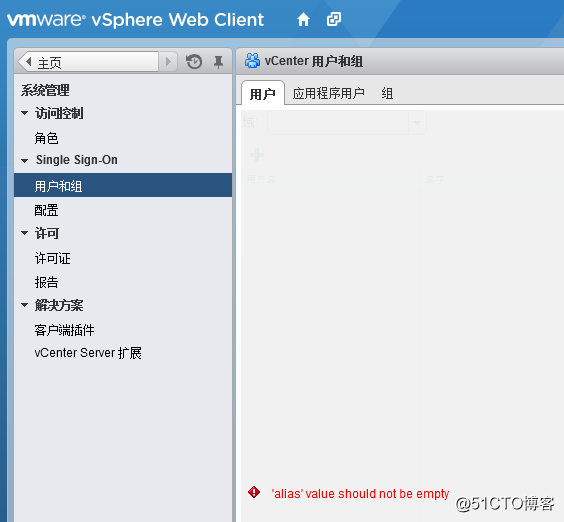This screenshot has width=564, height=522.
Task: Open 报告 under 许可
Action: 46,282
